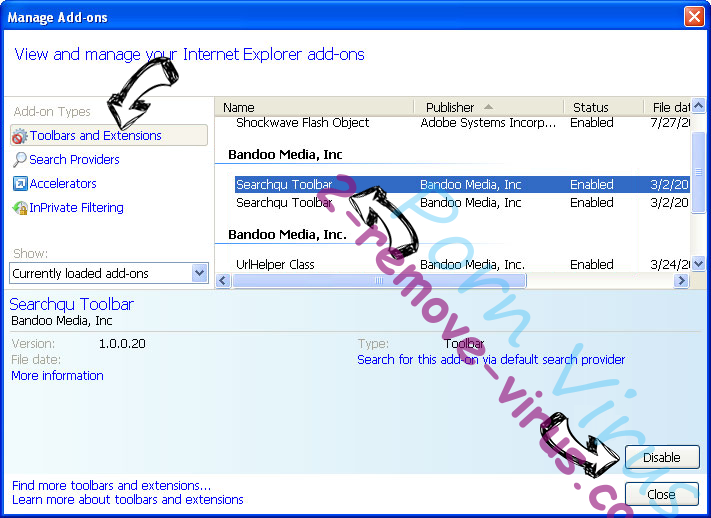The image size is (711, 518).
Task: Click the horizontal scrollbar thumb
Action: click(x=379, y=280)
